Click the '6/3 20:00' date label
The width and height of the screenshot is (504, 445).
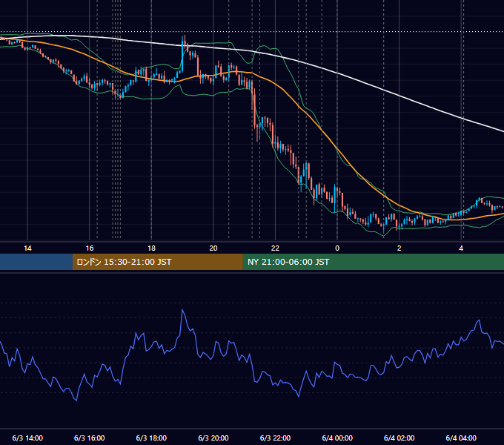213,438
